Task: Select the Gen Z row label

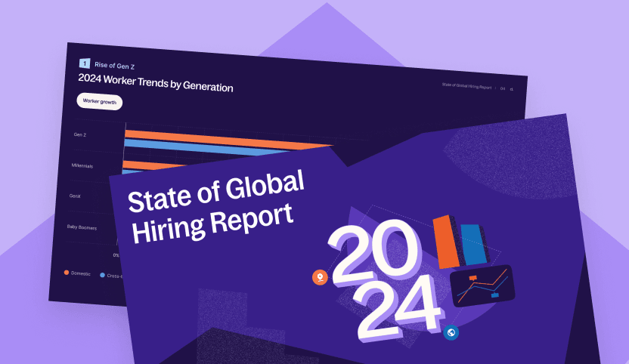Action: tap(81, 135)
